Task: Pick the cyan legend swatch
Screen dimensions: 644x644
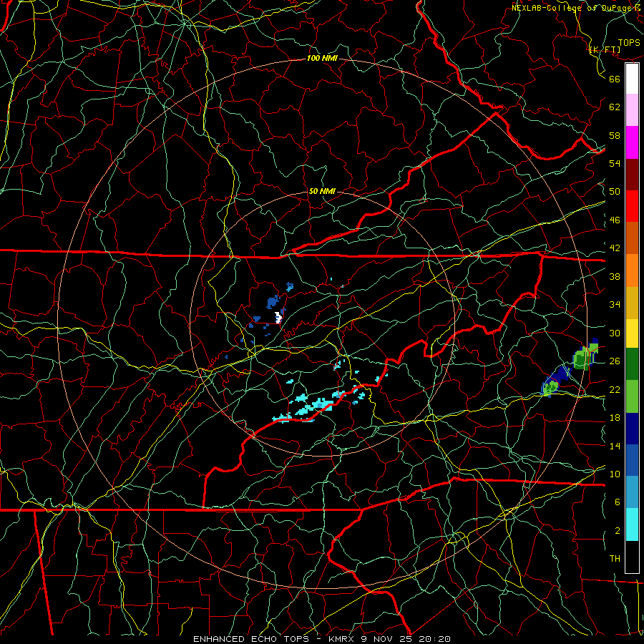Action: [x=632, y=525]
